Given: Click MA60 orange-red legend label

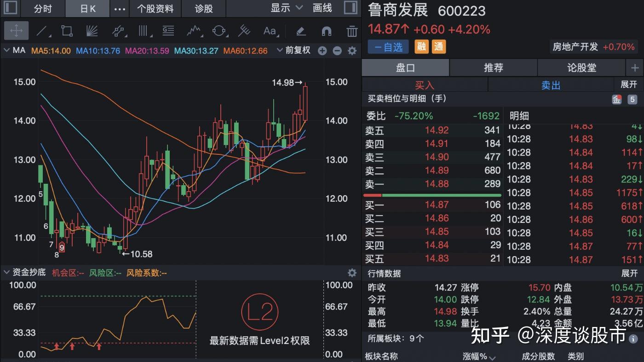Looking at the screenshot, I should [x=246, y=51].
